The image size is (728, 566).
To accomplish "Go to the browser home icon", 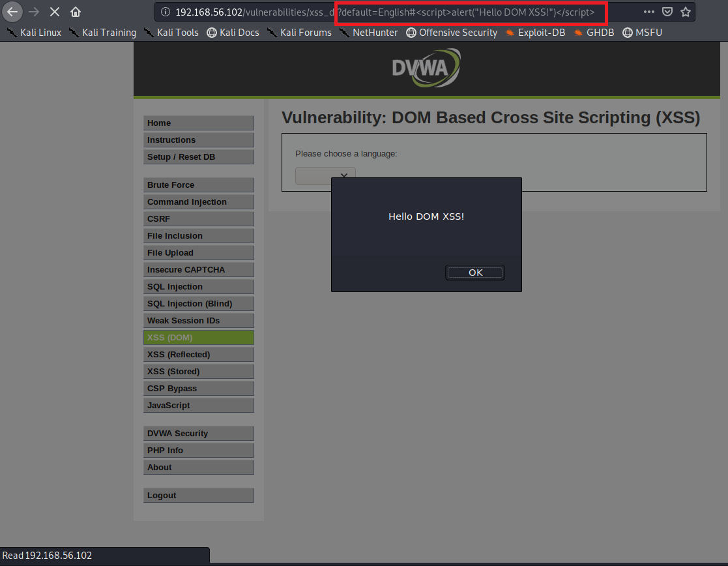I will pos(76,12).
